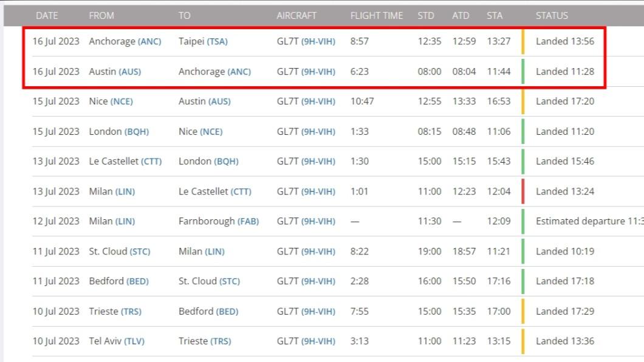Image resolution: width=644 pixels, height=362 pixels.
Task: Select the 'Landed 17:29' status text
Action: (565, 311)
